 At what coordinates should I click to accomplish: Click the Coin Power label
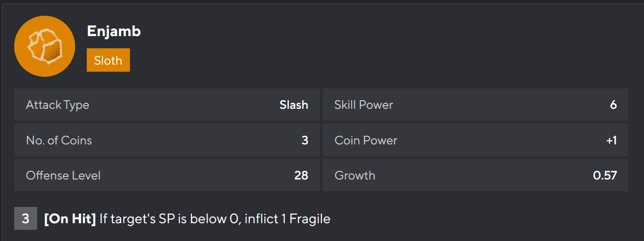tap(365, 140)
